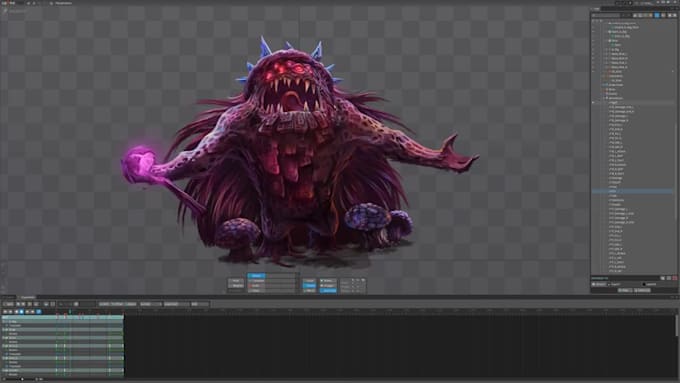Toggle the blue Loop playback button

coord(39,312)
